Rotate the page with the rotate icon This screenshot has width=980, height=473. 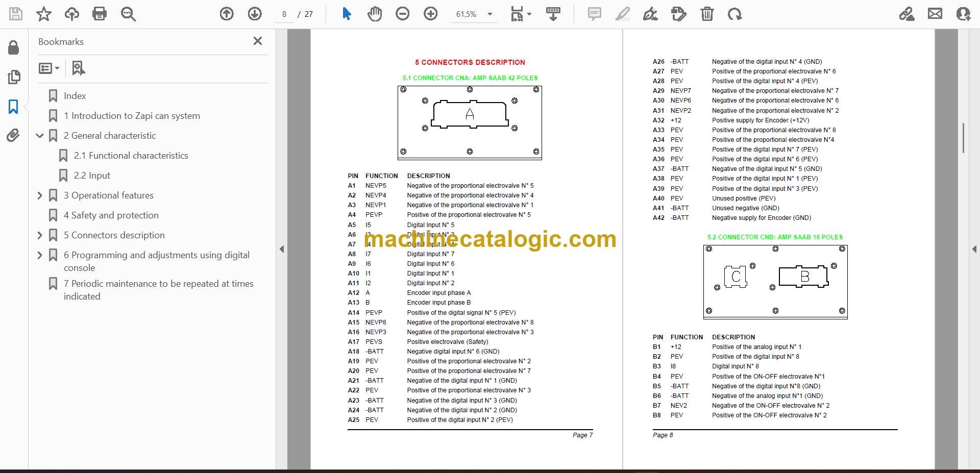[x=735, y=14]
